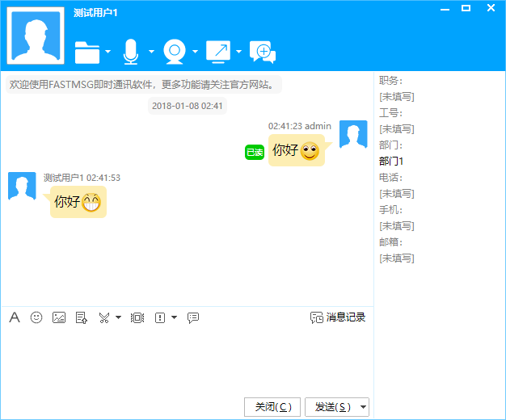Click the 部门: label in info panel

pos(390,145)
